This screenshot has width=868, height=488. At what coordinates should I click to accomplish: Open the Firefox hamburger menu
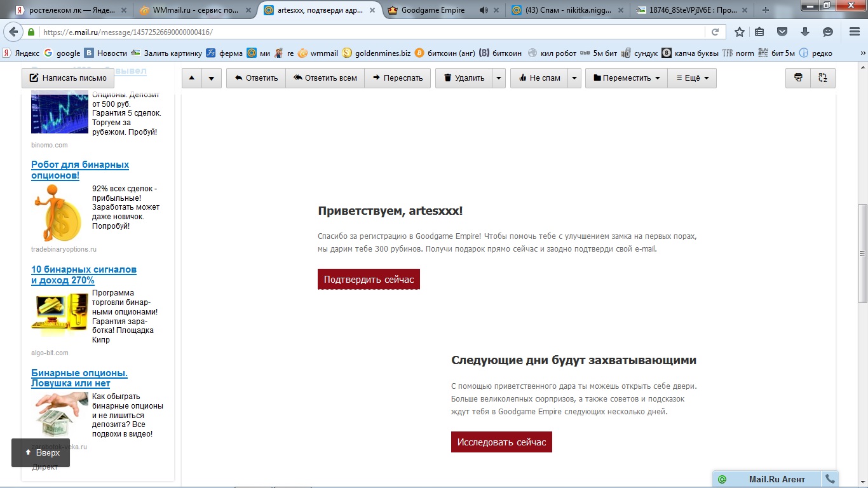click(x=855, y=32)
